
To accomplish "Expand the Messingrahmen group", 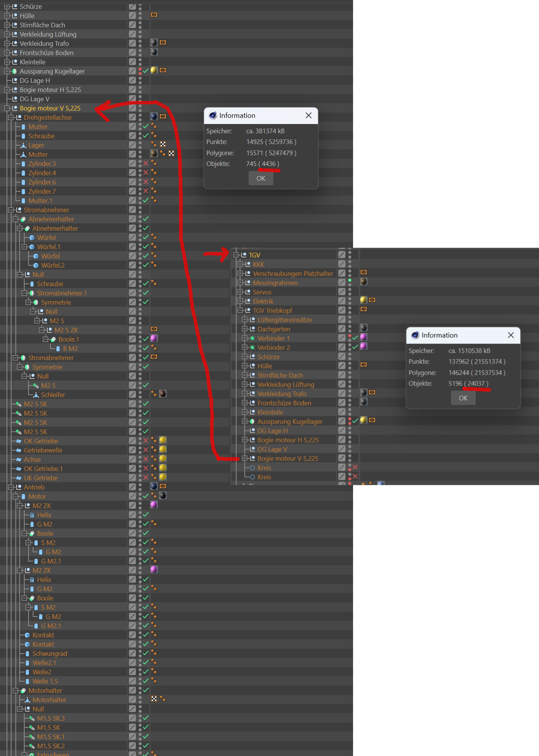I will (x=240, y=283).
